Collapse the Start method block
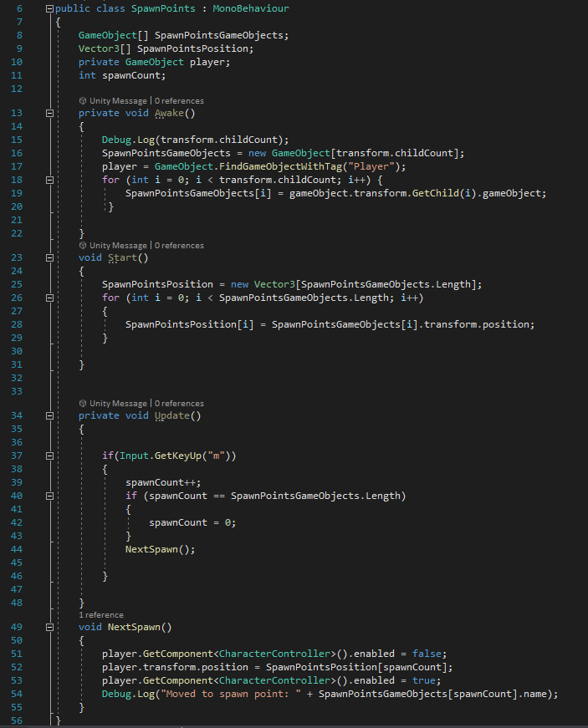This screenshot has width=588, height=728. pos(49,257)
